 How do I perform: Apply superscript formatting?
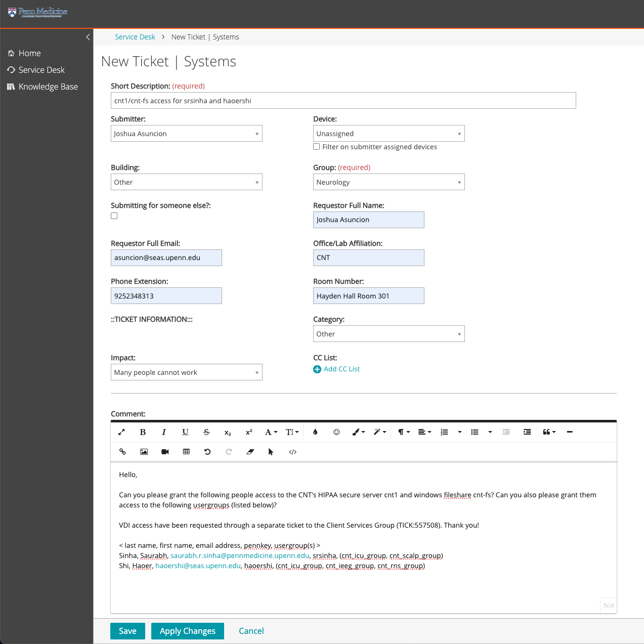coord(249,432)
